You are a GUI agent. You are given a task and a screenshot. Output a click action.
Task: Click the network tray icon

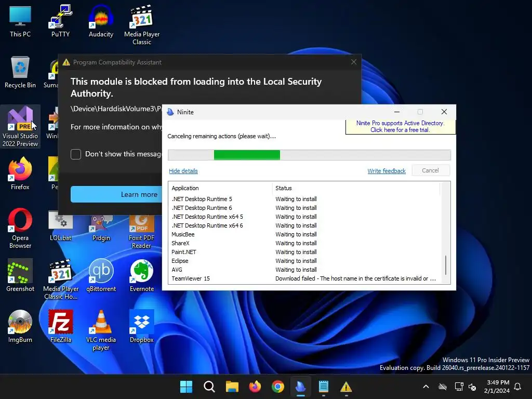click(459, 387)
